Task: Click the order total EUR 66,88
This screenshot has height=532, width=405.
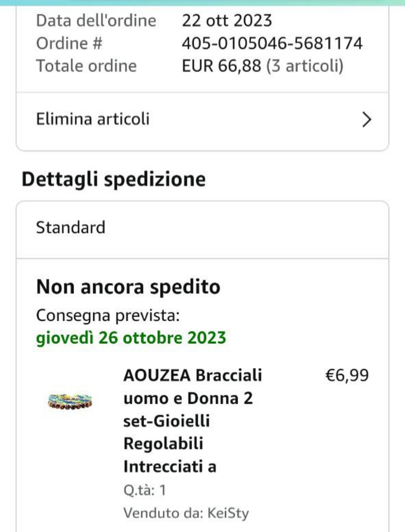Action: (x=221, y=66)
